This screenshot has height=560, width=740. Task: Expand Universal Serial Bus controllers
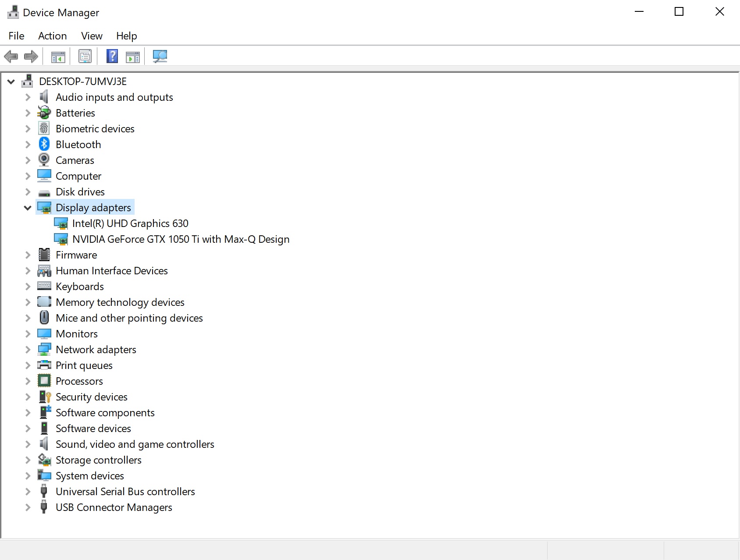pyautogui.click(x=28, y=492)
